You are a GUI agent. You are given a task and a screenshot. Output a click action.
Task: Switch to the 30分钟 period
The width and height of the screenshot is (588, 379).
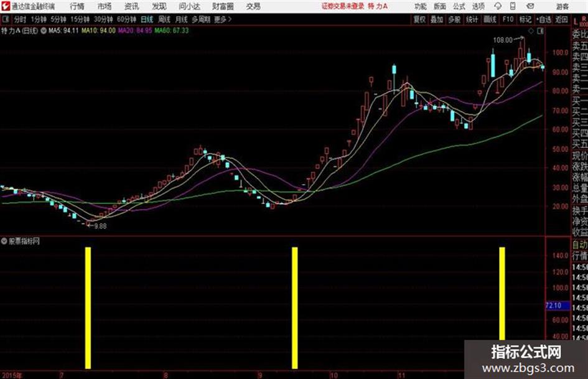point(103,19)
